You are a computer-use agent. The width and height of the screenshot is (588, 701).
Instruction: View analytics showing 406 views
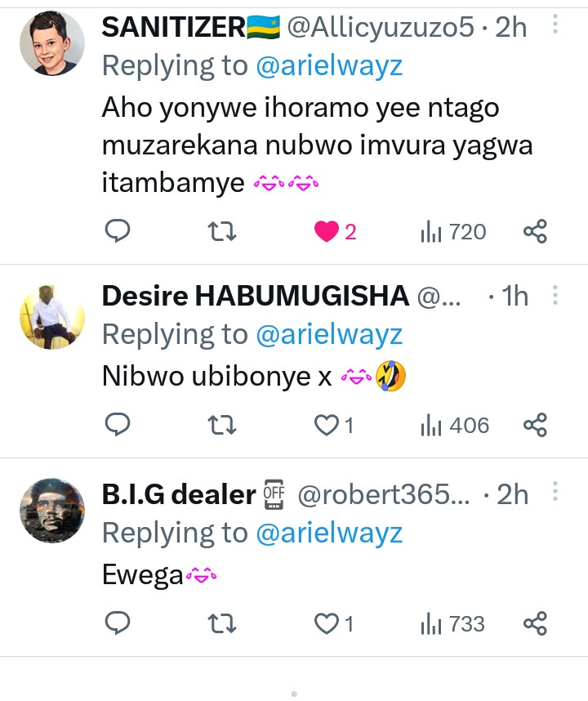pos(453,425)
